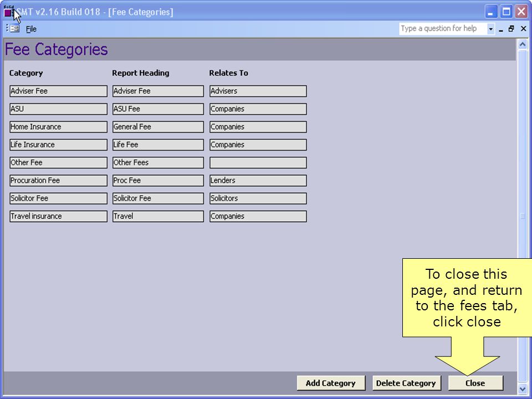Click the 'Solicitor Fee' report heading field
This screenshot has width=532, height=399.
158,198
